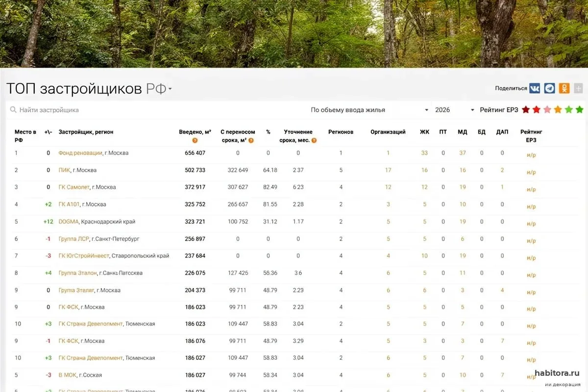Open В МОК developer link
Screen dimensions: 588x392
pos(68,375)
